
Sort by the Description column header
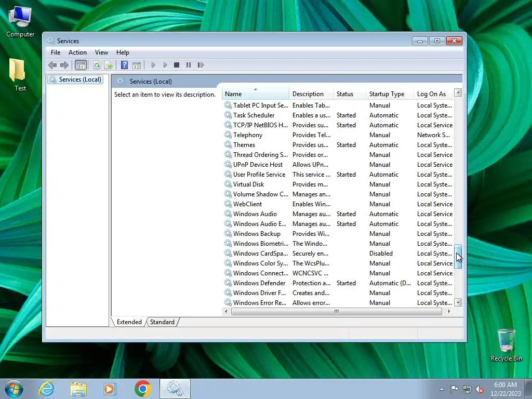[x=311, y=94]
